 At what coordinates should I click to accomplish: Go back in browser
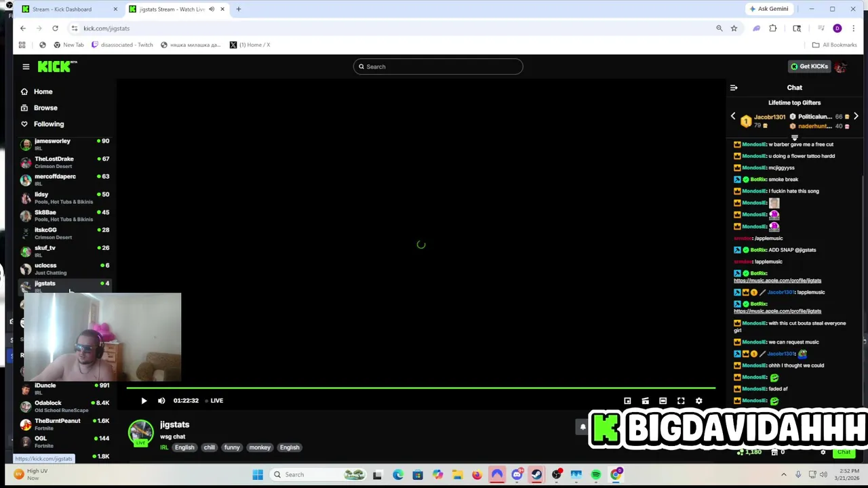(23, 28)
